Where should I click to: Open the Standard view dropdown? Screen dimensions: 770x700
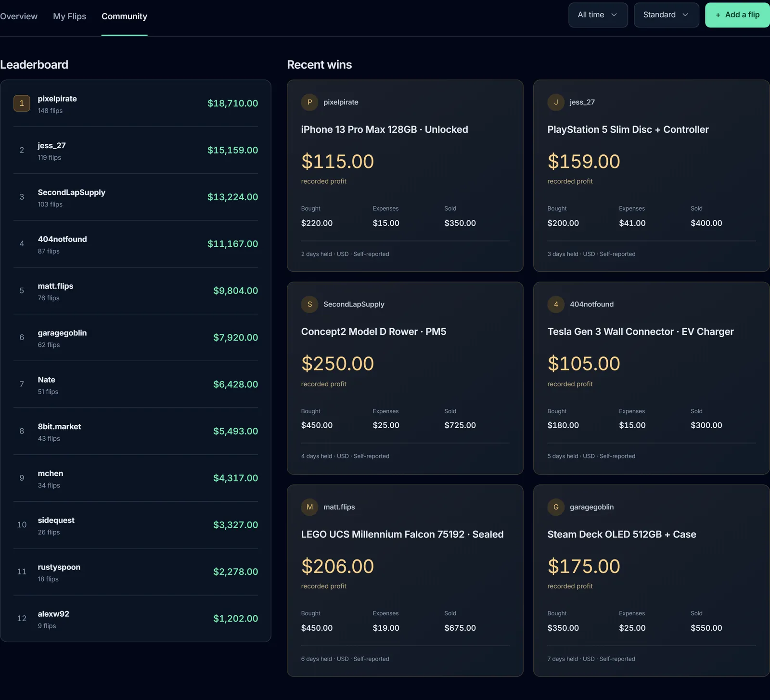pyautogui.click(x=667, y=15)
